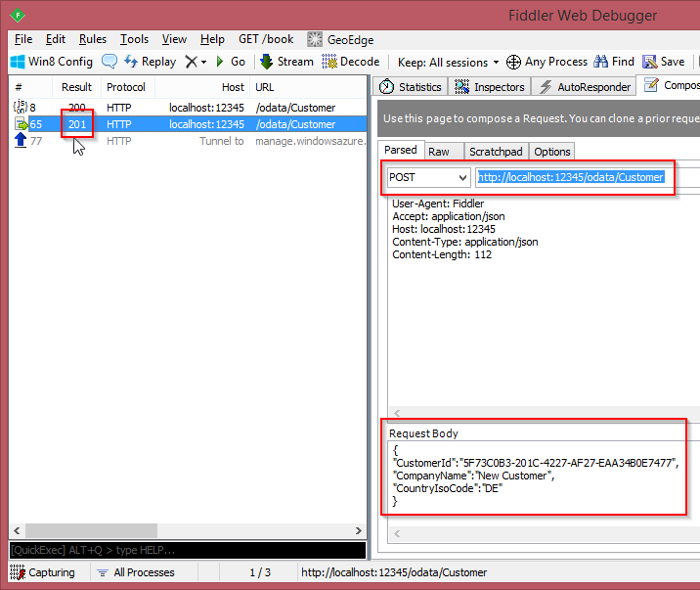Open the View menu
Screen dimensions: 700x590
[174, 39]
